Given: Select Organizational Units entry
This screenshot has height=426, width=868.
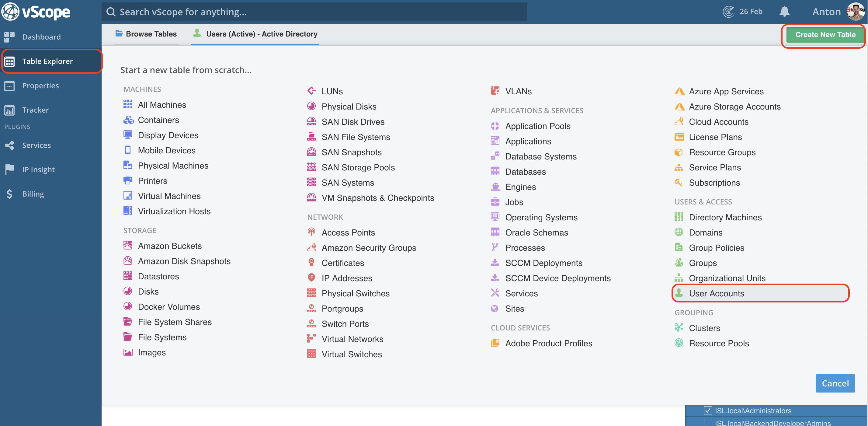Looking at the screenshot, I should coord(727,278).
